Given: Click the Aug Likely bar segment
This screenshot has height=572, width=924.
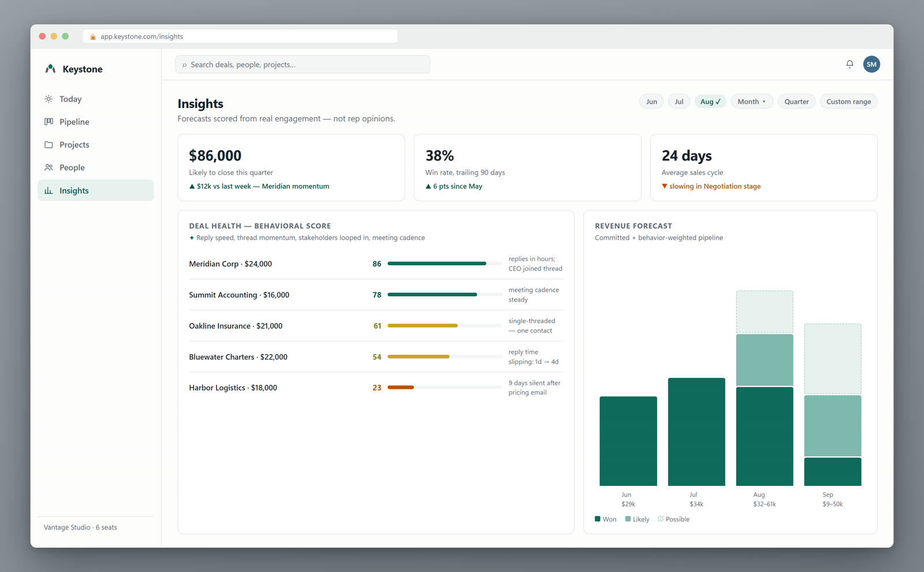Looking at the screenshot, I should [765, 360].
